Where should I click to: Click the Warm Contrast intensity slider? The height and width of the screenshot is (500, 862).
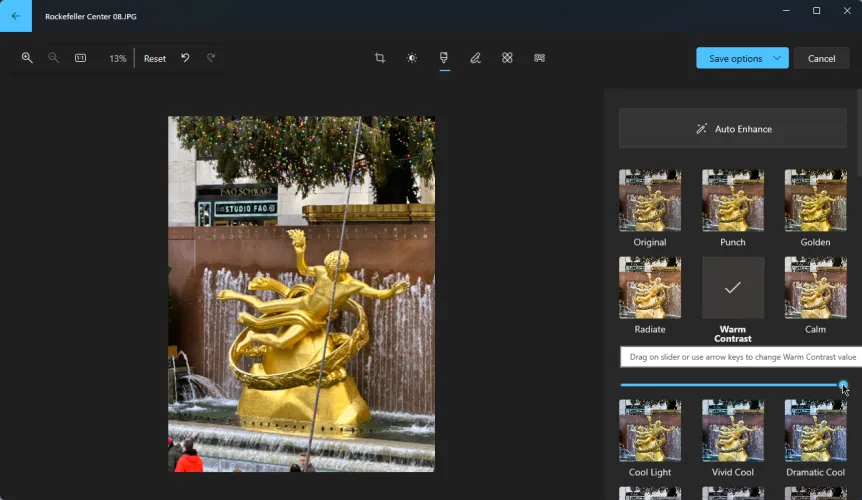coord(732,385)
